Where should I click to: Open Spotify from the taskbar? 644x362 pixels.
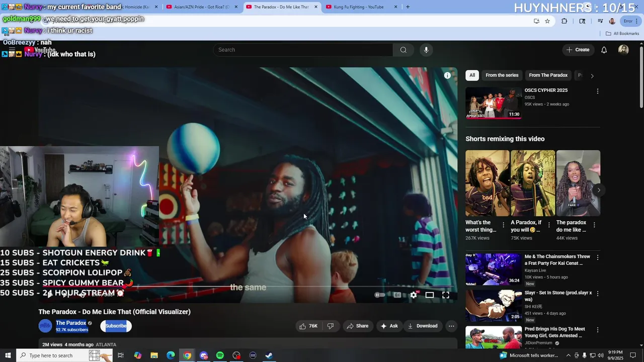click(x=220, y=355)
